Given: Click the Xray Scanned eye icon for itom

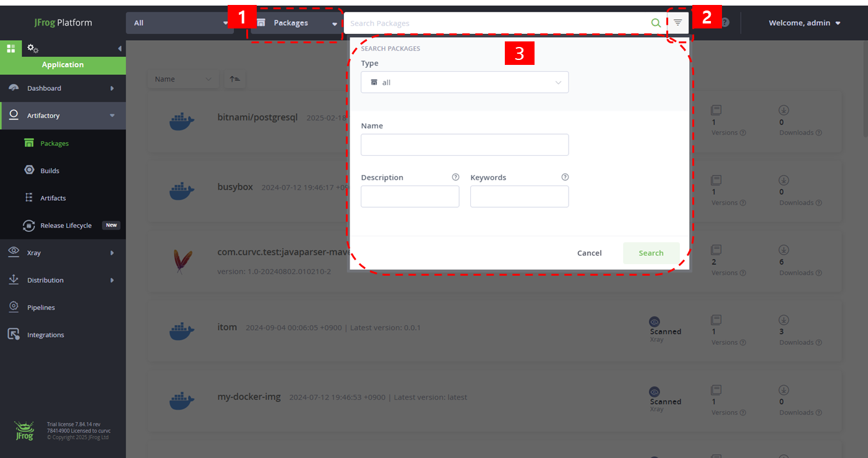Looking at the screenshot, I should [x=655, y=321].
